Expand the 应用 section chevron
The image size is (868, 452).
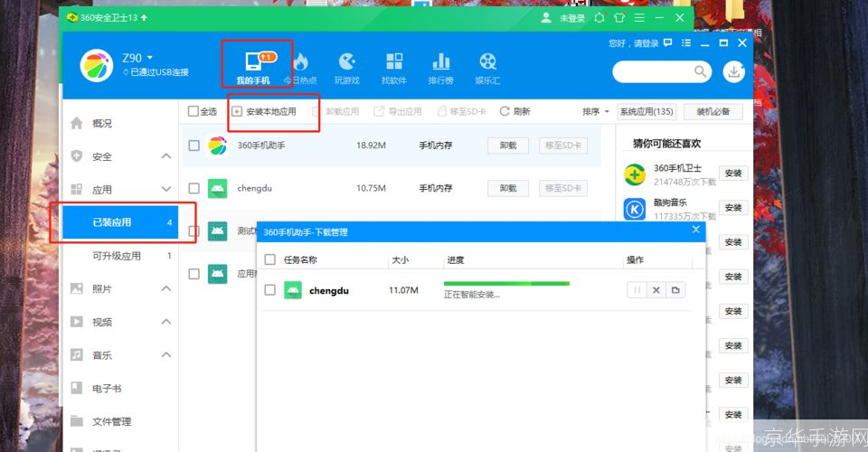tap(166, 189)
